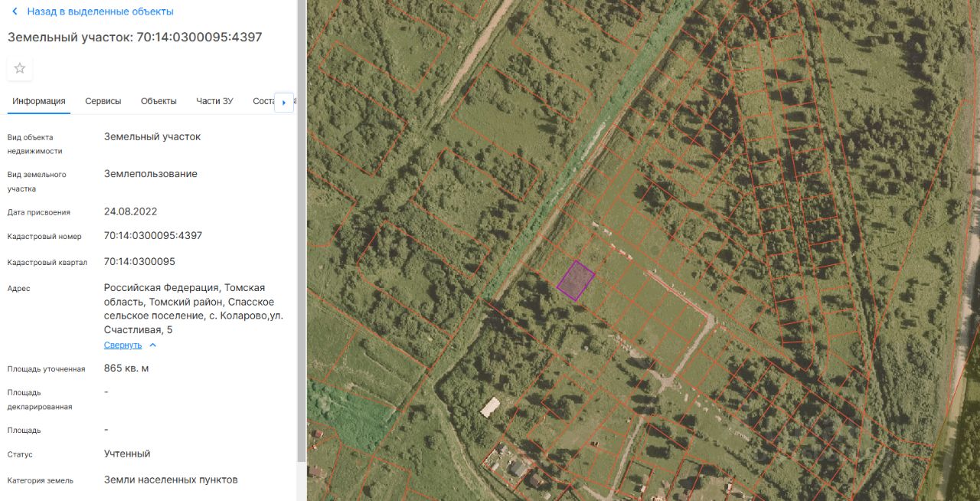Click the Кадастровый квартал label
The width and height of the screenshot is (980, 501).
click(47, 263)
